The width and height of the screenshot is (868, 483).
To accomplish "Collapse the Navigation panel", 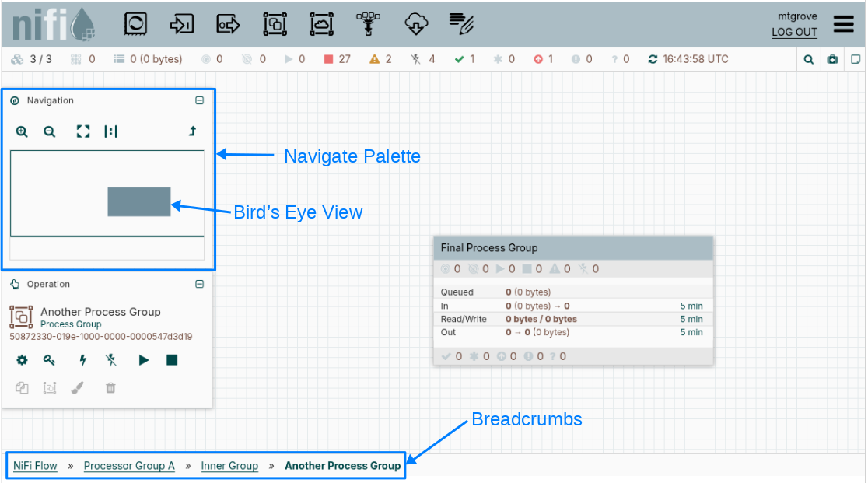I will tap(199, 100).
